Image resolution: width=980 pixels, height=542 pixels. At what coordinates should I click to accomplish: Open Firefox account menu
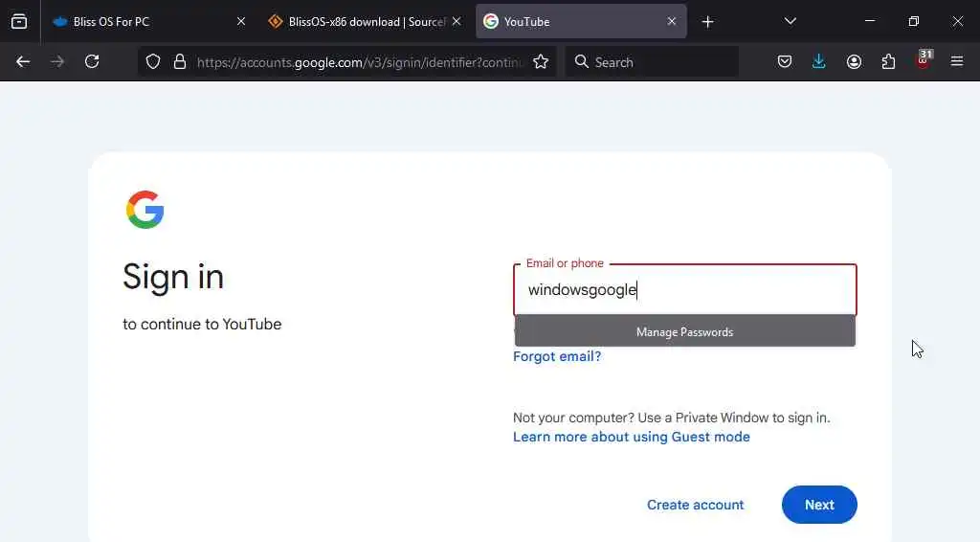pyautogui.click(x=854, y=62)
